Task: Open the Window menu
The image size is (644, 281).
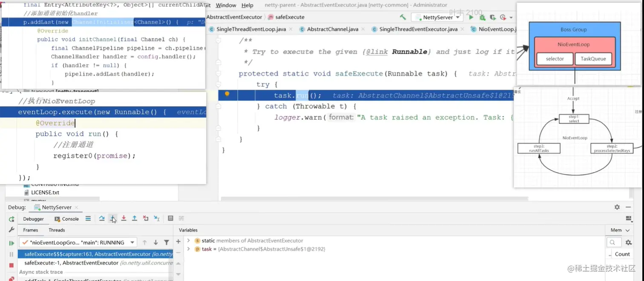Action: click(226, 5)
